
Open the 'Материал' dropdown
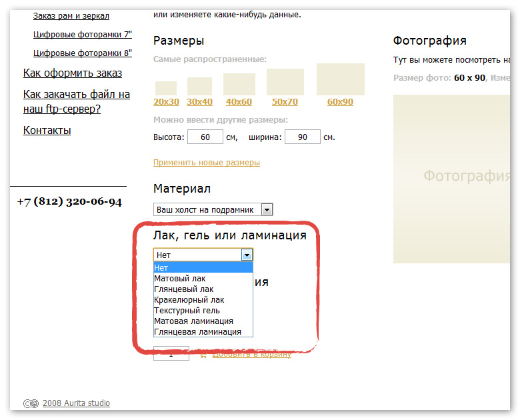pos(213,210)
